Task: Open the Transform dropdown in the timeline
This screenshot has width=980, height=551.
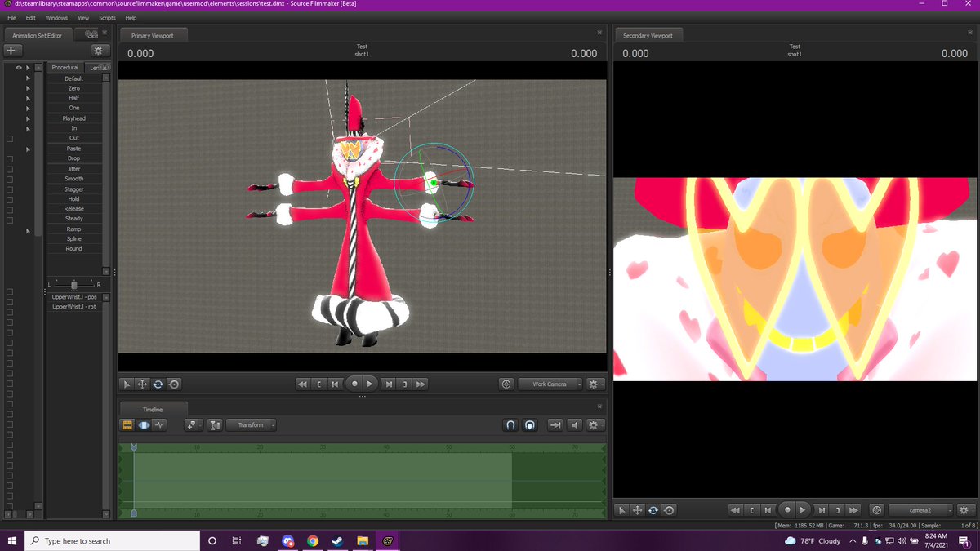Action: click(252, 424)
